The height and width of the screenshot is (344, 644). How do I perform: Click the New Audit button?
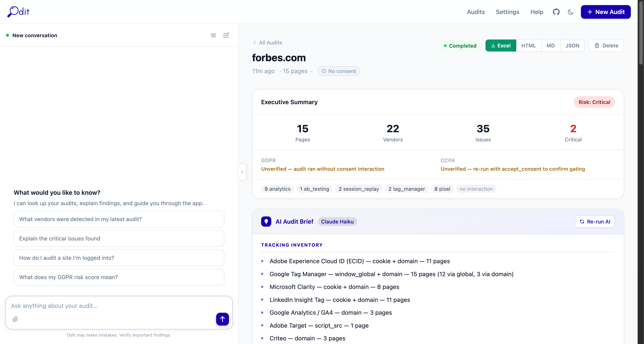pyautogui.click(x=606, y=12)
